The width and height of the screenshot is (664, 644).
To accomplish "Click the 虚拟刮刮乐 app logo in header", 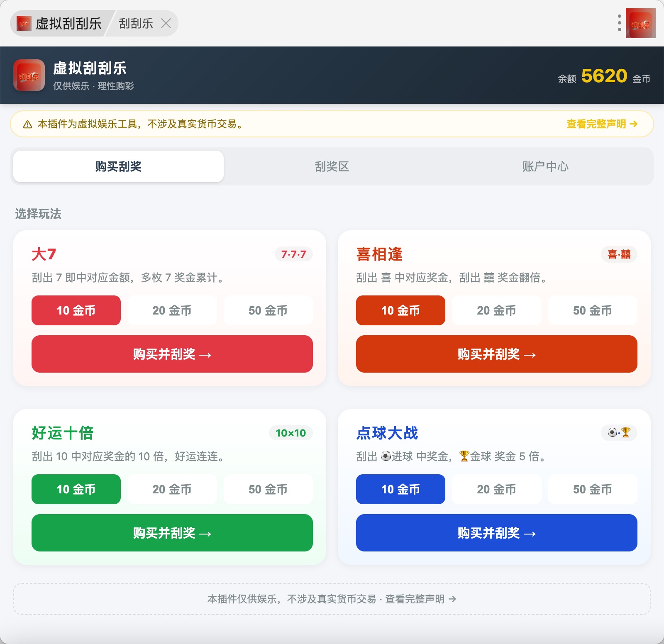I will (x=29, y=75).
